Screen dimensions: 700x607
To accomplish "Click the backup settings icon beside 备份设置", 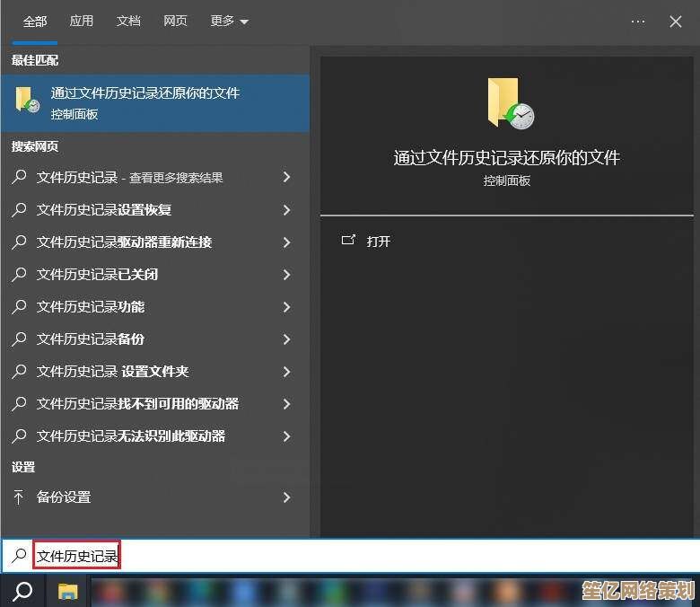I will [20, 497].
